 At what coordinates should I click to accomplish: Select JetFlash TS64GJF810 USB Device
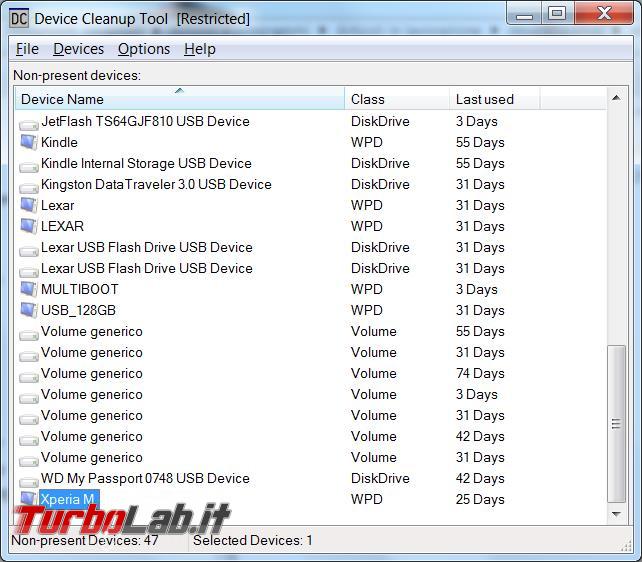tap(145, 122)
